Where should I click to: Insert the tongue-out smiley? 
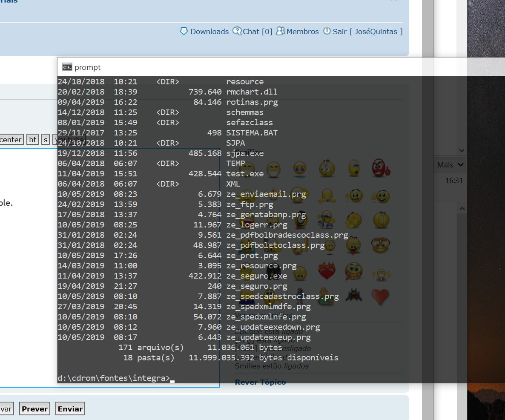pos(353,245)
